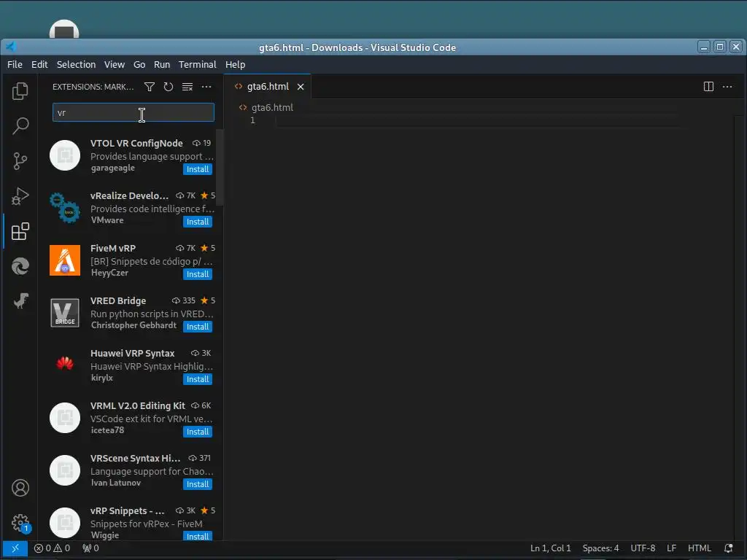
Task: Open Ln 1, Col 1 go-to-line
Action: (551, 548)
